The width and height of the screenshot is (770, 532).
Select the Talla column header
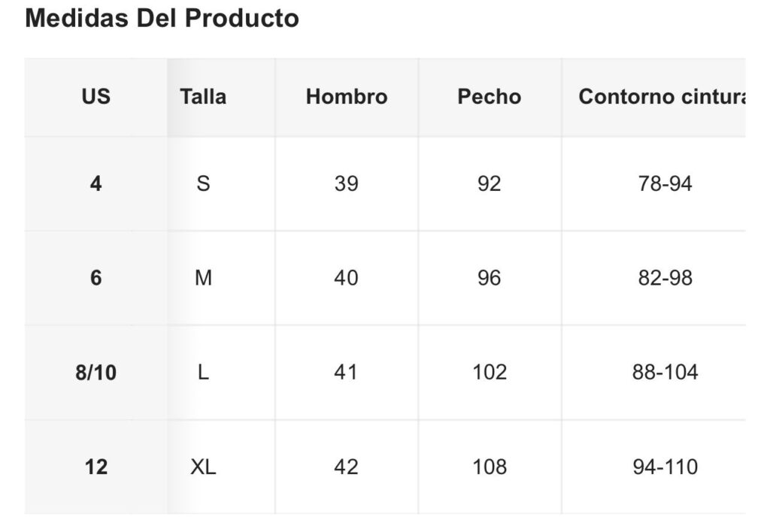coord(203,97)
